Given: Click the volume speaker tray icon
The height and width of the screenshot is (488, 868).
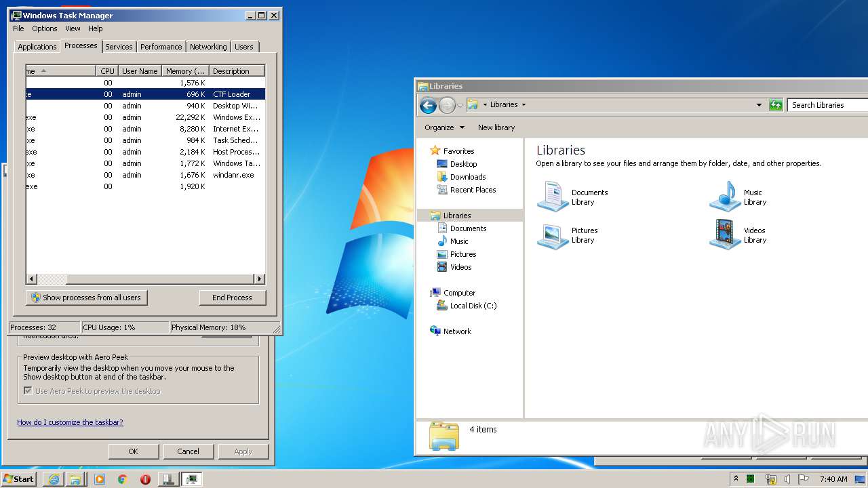Looking at the screenshot, I should coord(787,479).
